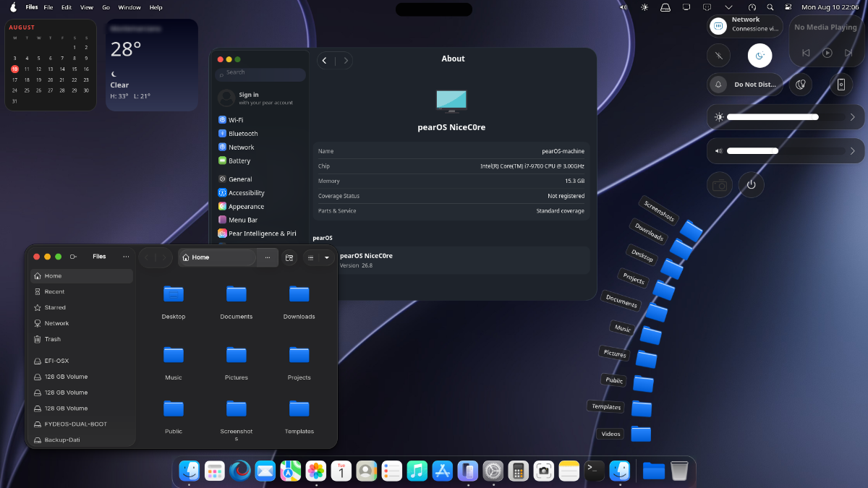The width and height of the screenshot is (868, 488).
Task: Open Starred in Files sidebar
Action: click(x=82, y=308)
